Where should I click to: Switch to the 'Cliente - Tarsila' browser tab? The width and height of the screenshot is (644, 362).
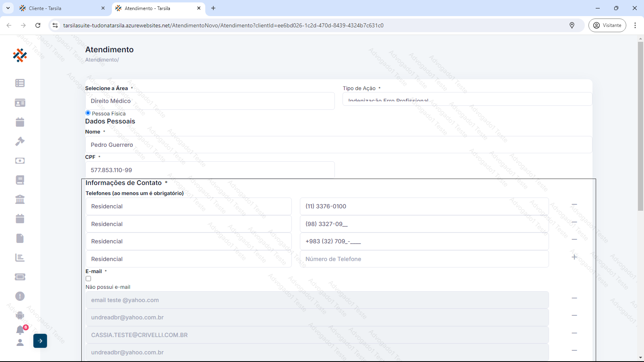[60, 8]
